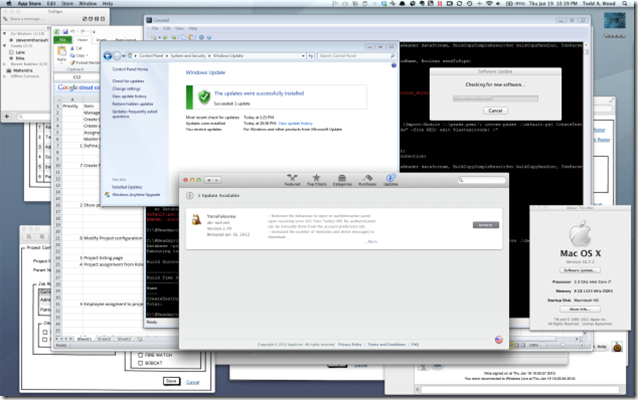Image resolution: width=638 pixels, height=400 pixels.
Task: Click the Apple logo menu
Action: (8, 3)
